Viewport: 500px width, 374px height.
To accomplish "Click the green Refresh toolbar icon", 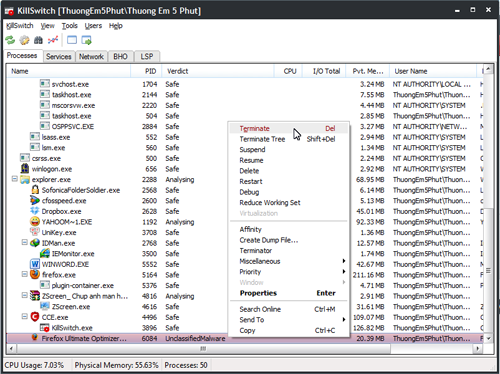I will pos(10,40).
